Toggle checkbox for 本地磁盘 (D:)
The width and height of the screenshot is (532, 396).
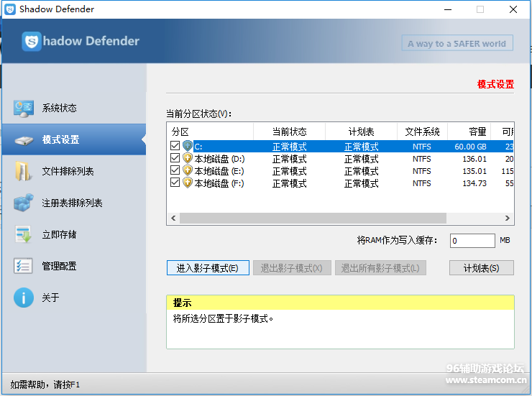[x=175, y=159]
